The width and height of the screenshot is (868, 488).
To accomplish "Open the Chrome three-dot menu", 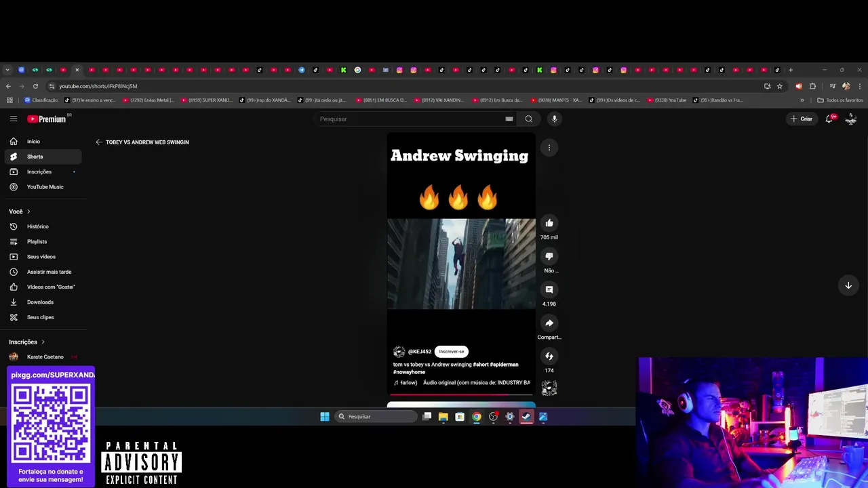I will point(860,86).
